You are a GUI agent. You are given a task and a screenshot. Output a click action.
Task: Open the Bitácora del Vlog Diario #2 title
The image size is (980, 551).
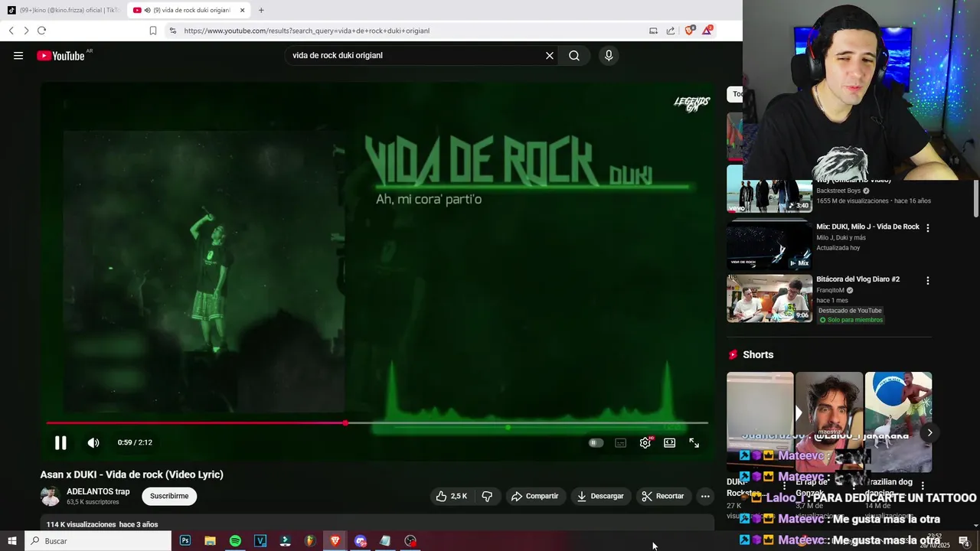pos(857,279)
